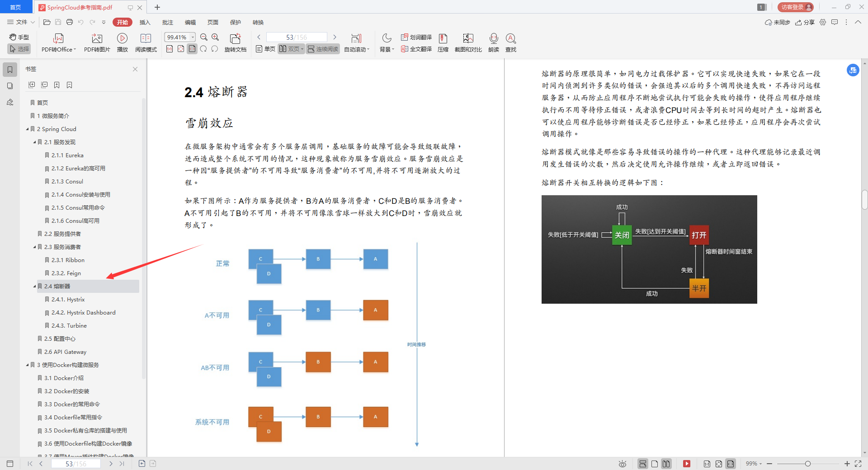The width and height of the screenshot is (868, 470).
Task: Switch to the 编辑 ribbon tab
Action: [x=190, y=22]
